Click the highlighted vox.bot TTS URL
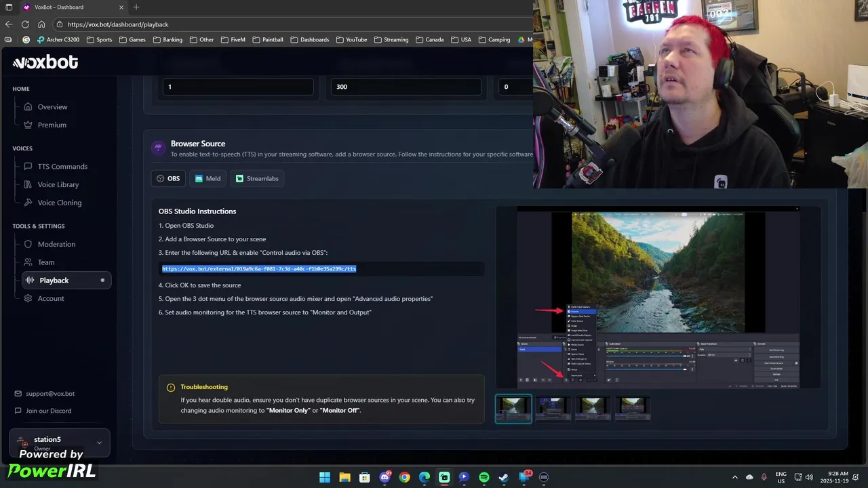868x488 pixels. (x=259, y=269)
